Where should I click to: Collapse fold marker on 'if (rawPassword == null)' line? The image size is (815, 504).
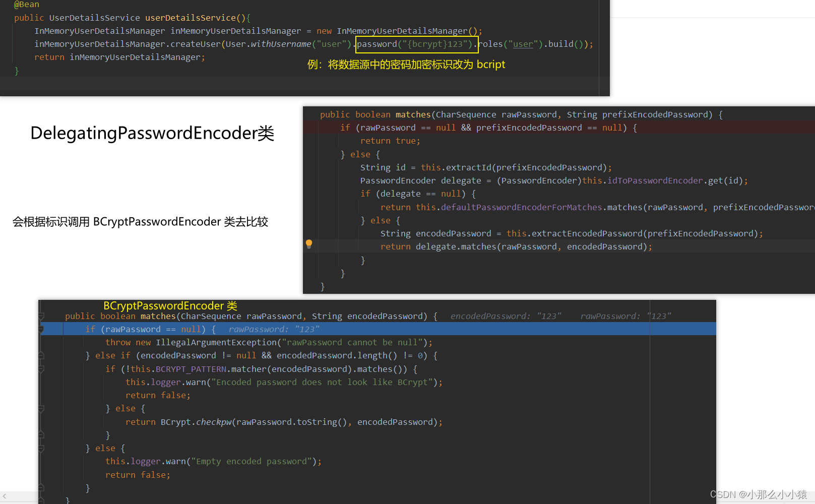[41, 329]
